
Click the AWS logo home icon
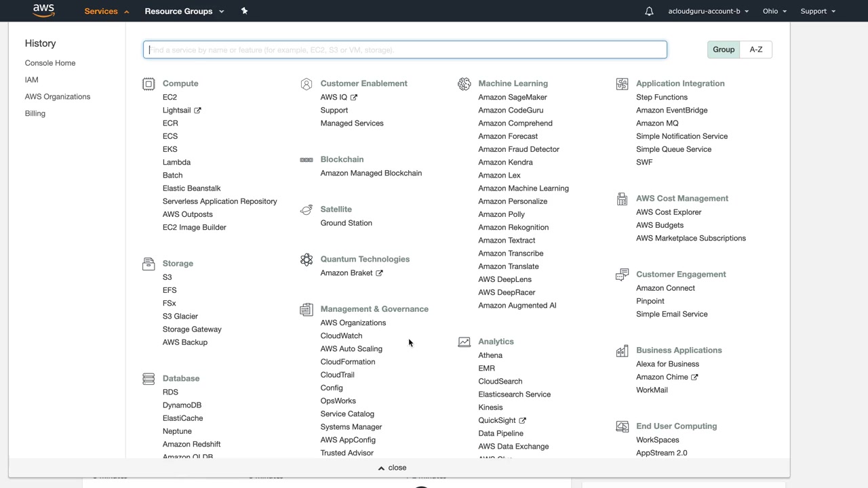click(x=43, y=11)
